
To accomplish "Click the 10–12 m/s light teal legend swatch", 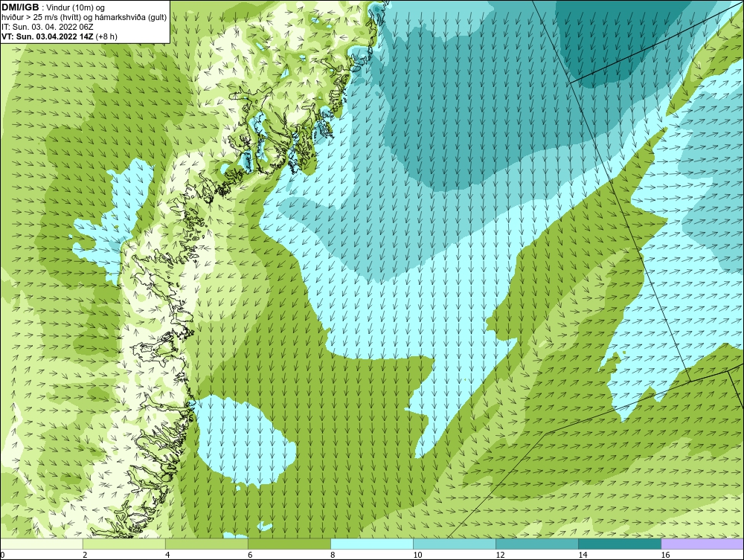I will point(454,544).
